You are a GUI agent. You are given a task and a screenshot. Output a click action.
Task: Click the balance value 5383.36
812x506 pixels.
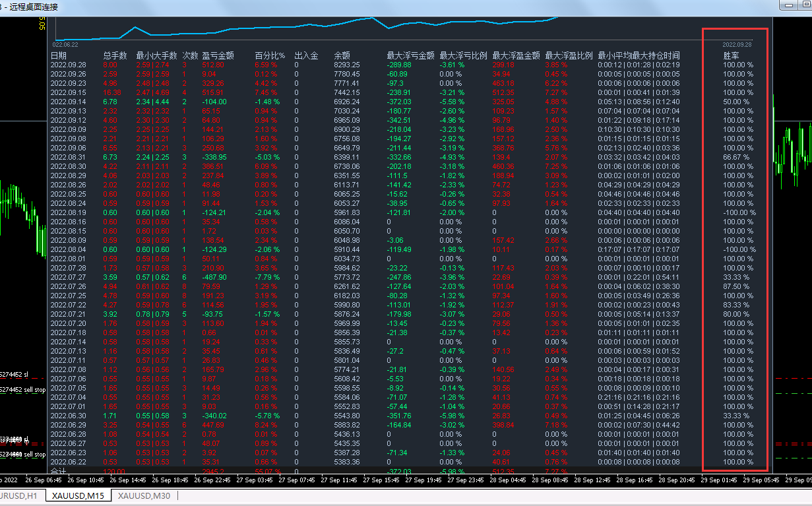coord(347,462)
